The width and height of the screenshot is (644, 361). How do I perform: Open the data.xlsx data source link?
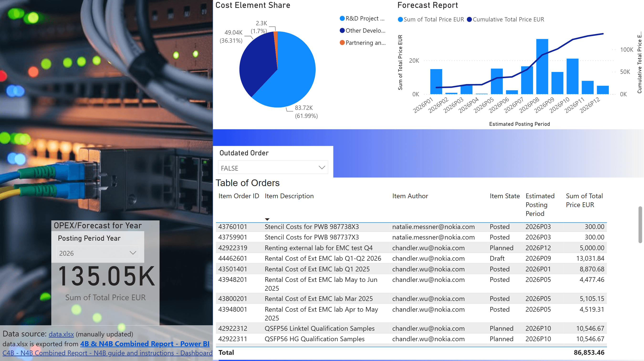pyautogui.click(x=61, y=334)
